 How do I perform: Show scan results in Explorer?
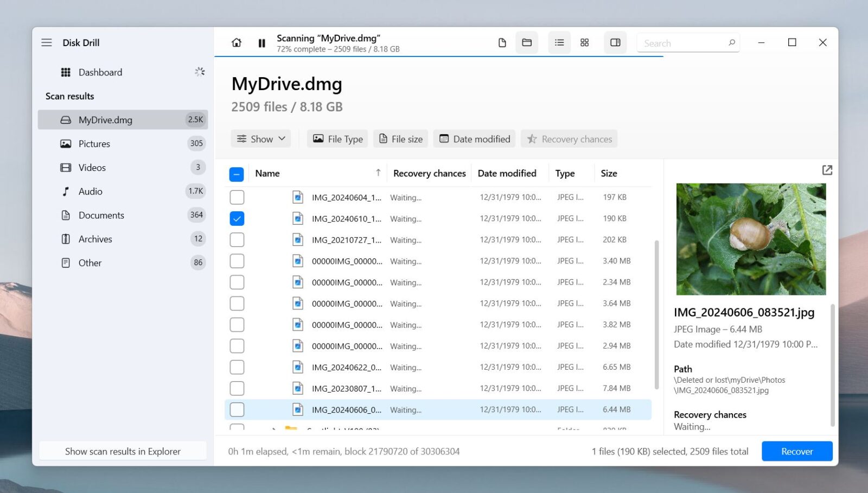[x=123, y=451]
